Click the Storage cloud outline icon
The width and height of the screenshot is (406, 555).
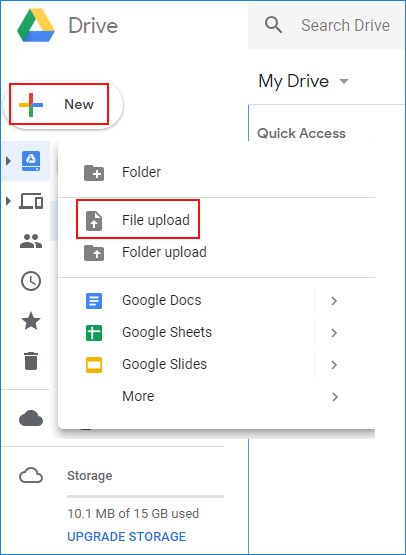[x=31, y=475]
